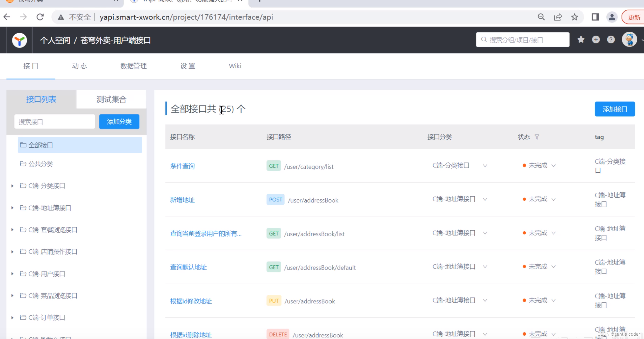
Task: Click the YApi logo icon
Action: 19,40
